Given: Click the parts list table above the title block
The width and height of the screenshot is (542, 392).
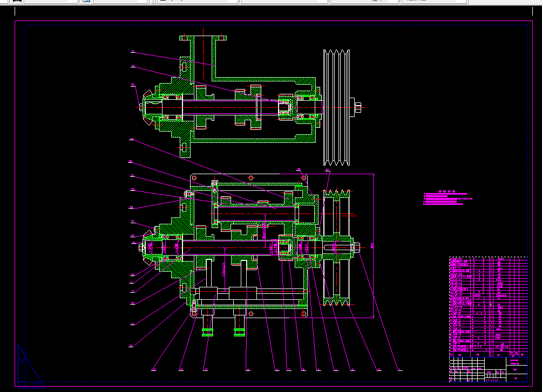Looking at the screenshot, I should (488, 307).
